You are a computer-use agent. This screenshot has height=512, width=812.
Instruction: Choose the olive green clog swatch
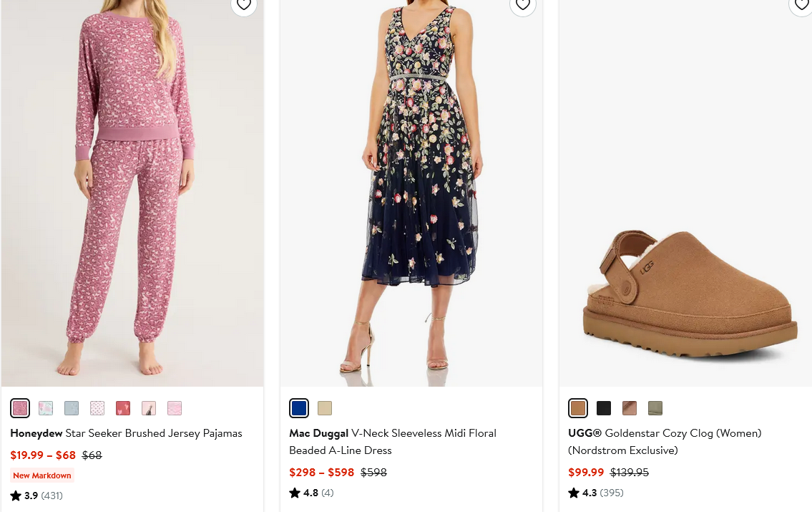(x=655, y=408)
